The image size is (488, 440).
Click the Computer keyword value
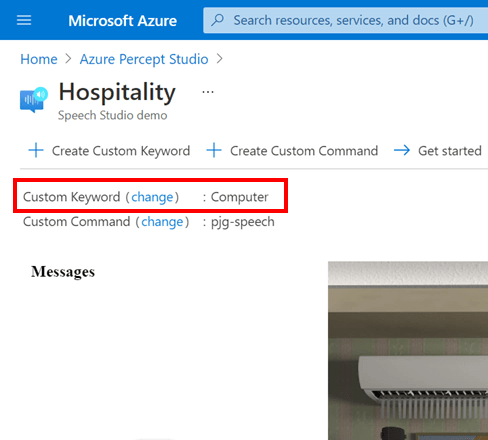(240, 197)
